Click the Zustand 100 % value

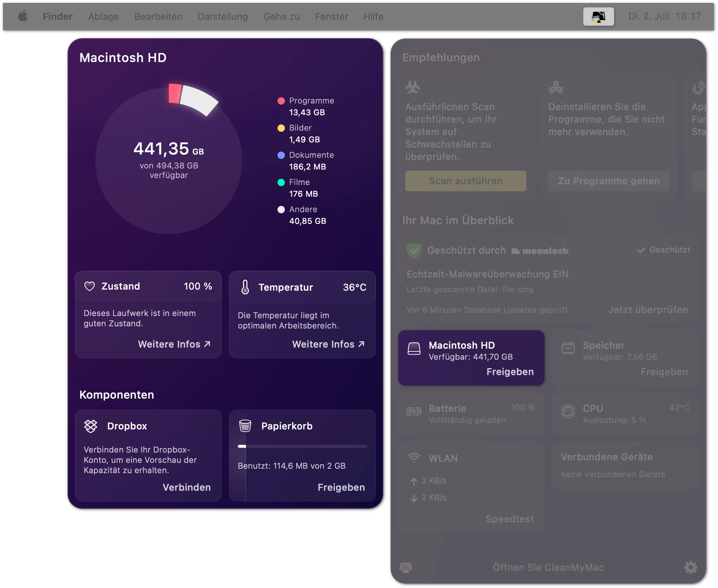click(x=198, y=286)
